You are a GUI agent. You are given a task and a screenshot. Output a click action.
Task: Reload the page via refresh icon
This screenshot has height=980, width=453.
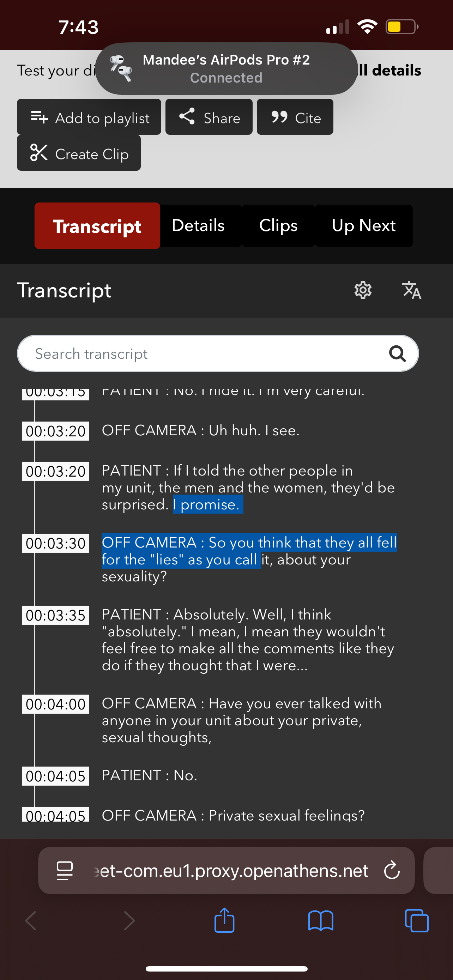pos(392,870)
